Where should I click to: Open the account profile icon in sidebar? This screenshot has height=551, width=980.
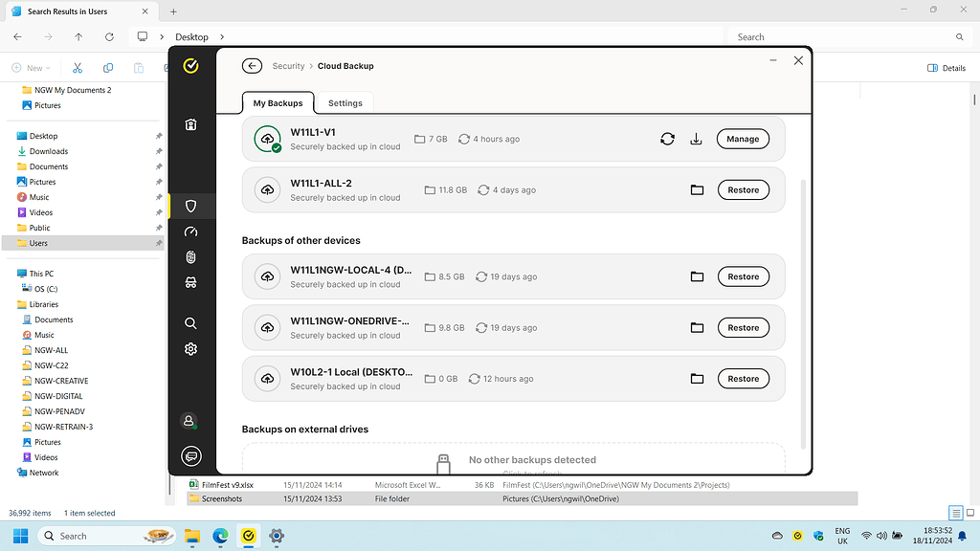tap(189, 421)
